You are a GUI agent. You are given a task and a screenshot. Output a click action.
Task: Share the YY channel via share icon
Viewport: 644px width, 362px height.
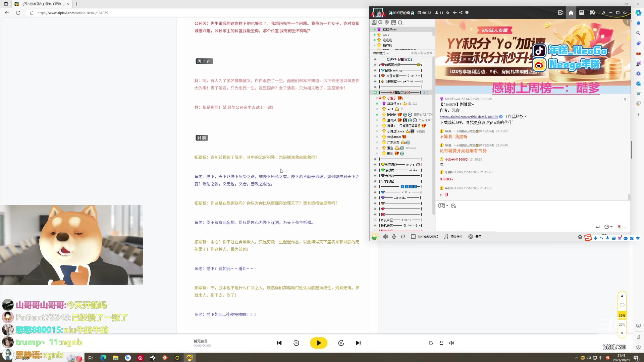(461, 13)
